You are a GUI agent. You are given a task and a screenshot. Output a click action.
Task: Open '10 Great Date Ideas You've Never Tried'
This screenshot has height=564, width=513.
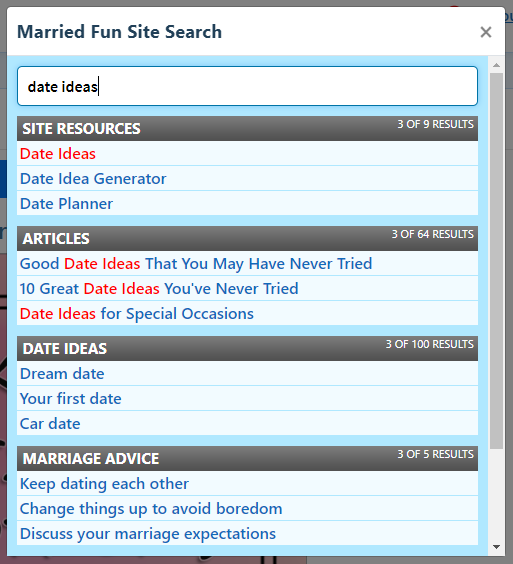(x=159, y=288)
